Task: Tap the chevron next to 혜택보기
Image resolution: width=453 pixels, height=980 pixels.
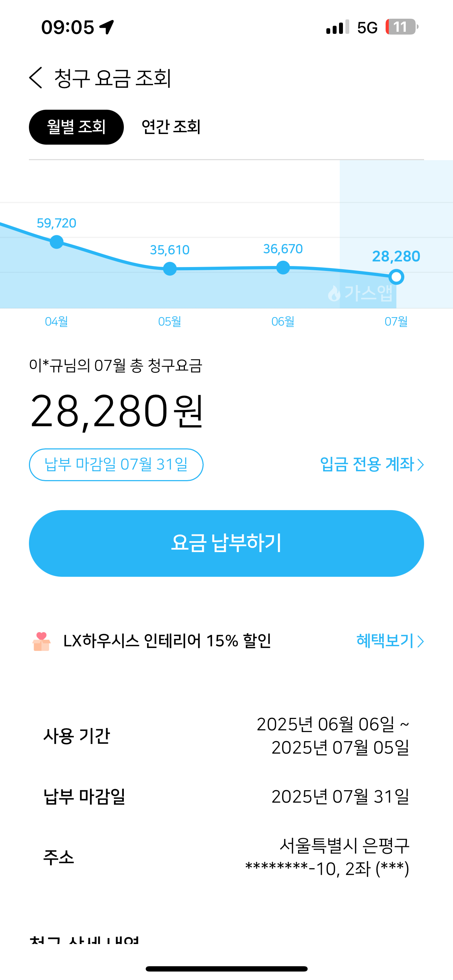Action: point(420,641)
